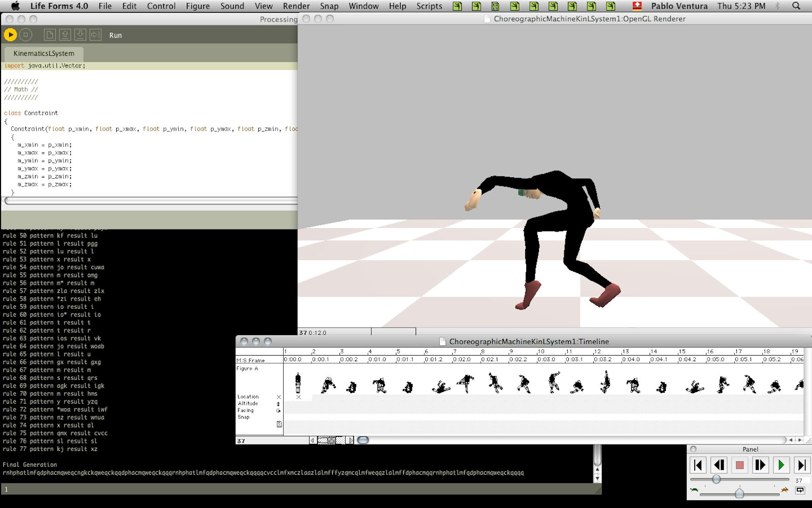Viewport: 812px width, 508px height.
Task: Toggle loop playback in the Panel window
Action: pyautogui.click(x=800, y=491)
